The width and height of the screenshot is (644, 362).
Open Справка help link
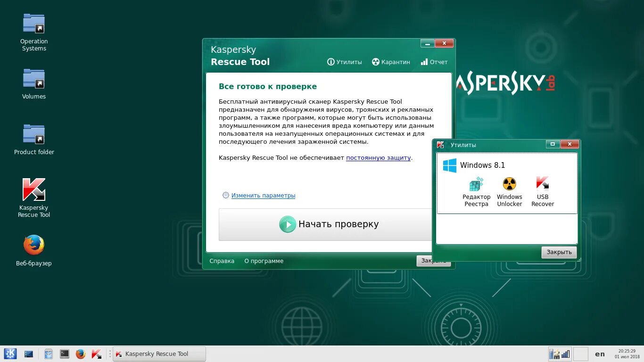coord(222,261)
